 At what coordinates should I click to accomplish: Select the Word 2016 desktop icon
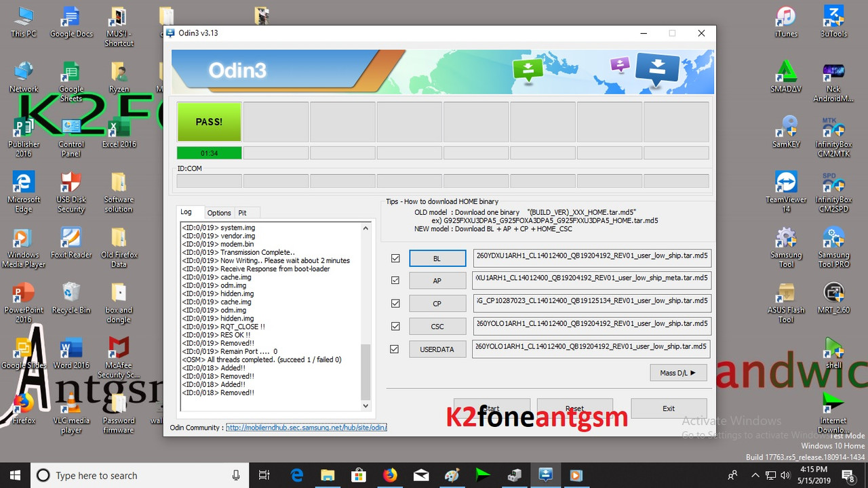[71, 353]
